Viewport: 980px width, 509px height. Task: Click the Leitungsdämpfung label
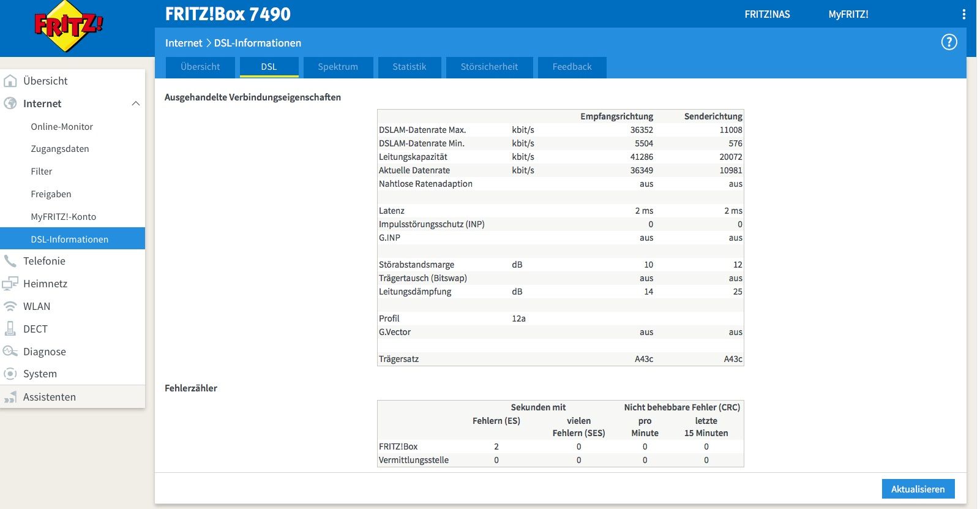pyautogui.click(x=415, y=292)
